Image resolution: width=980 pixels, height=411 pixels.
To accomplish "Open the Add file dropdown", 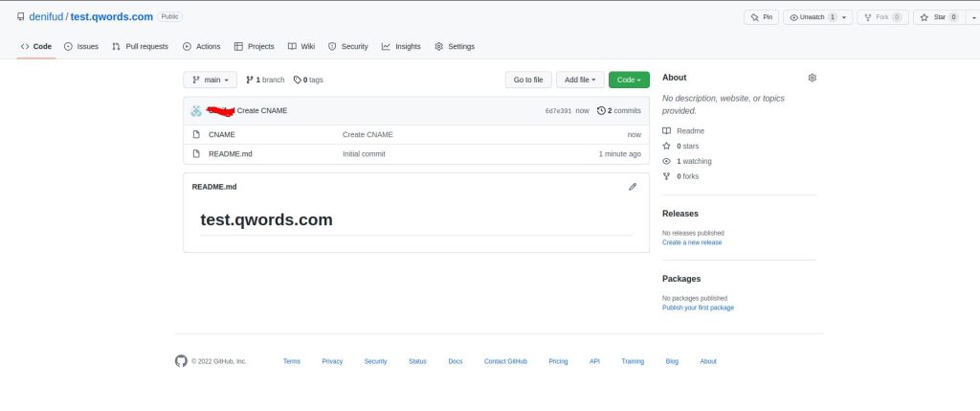I will click(x=580, y=80).
